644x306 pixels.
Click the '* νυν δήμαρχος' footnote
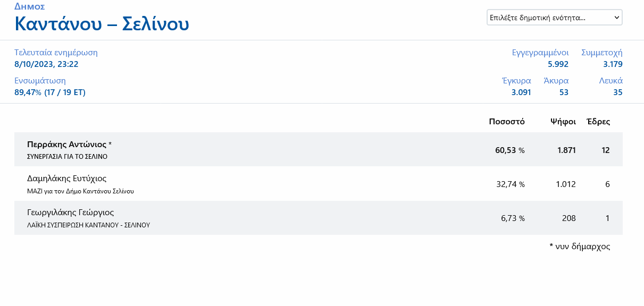click(x=580, y=246)
